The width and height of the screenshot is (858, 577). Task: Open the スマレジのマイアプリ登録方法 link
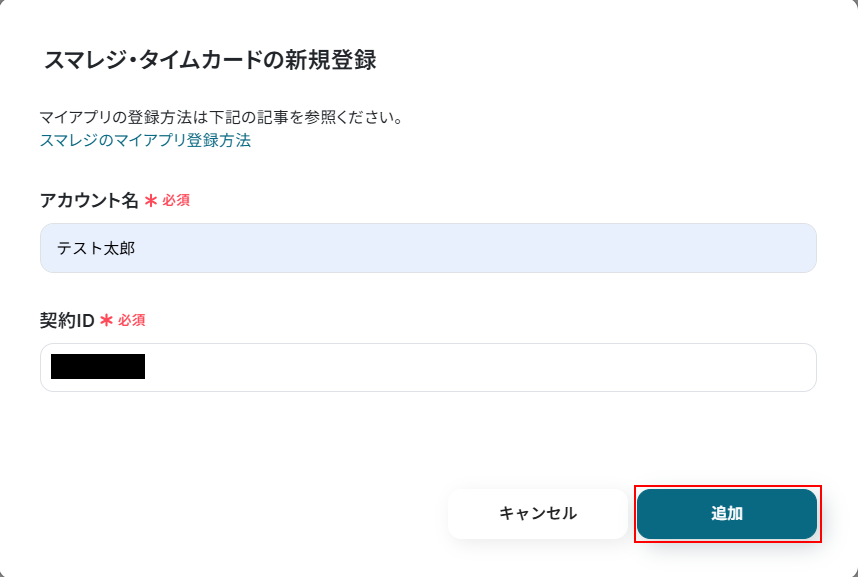(x=145, y=140)
